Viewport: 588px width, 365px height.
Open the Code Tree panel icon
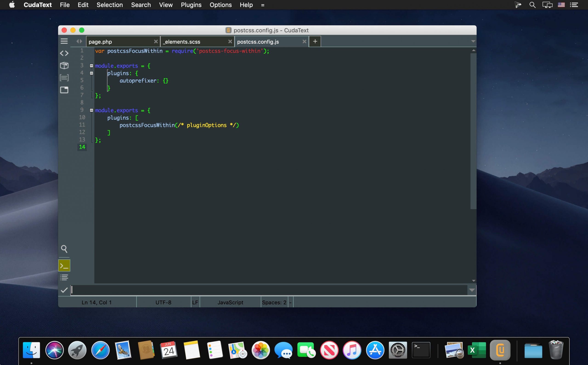click(64, 53)
